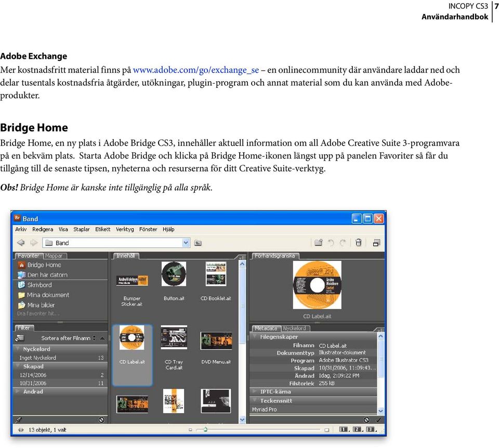Go back with the left arrow button
The width and height of the screenshot is (499, 448).
(21, 243)
